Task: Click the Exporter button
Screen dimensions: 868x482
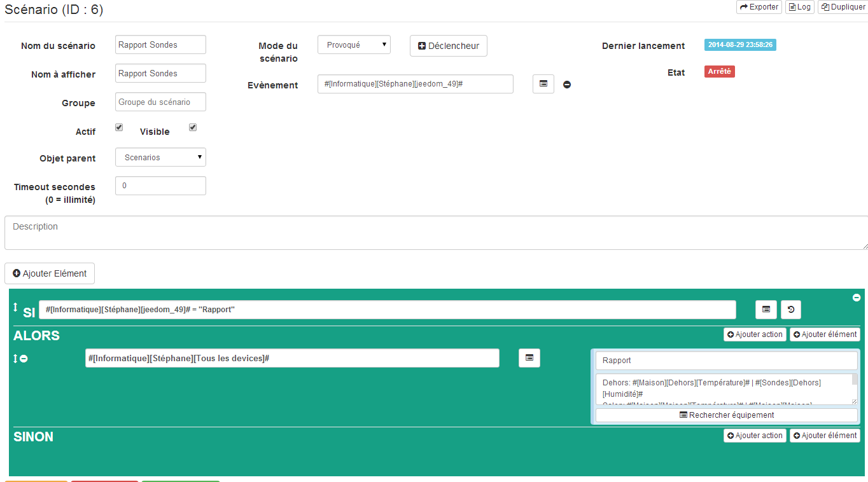Action: (759, 7)
